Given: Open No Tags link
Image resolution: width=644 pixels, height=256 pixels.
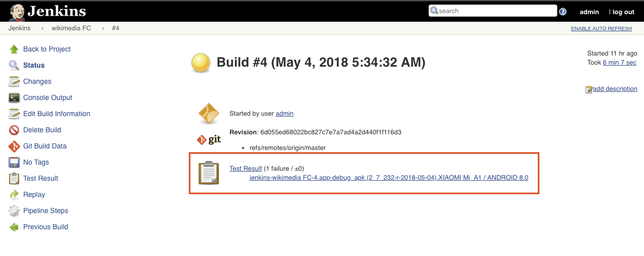Looking at the screenshot, I should 36,162.
